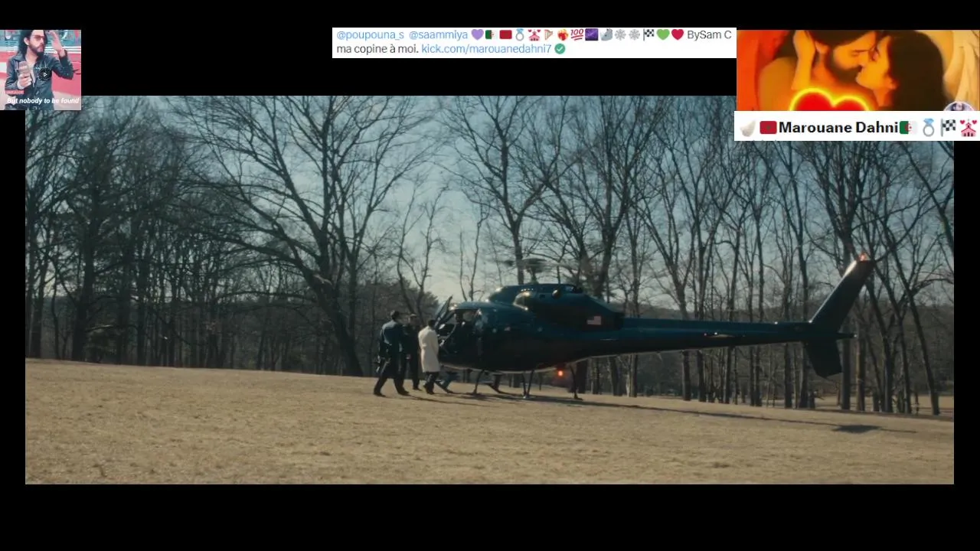Open the top-left selfie video thumbnail
980x551 pixels.
tap(41, 70)
